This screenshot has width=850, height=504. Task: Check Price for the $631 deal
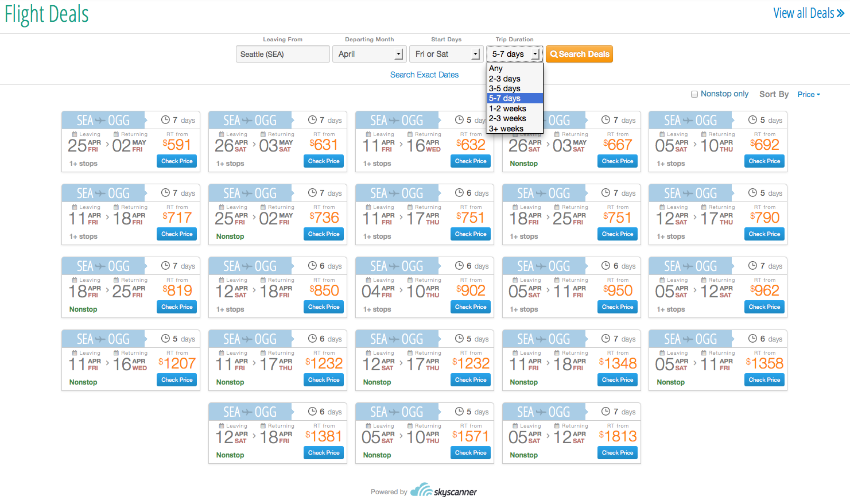pyautogui.click(x=324, y=161)
